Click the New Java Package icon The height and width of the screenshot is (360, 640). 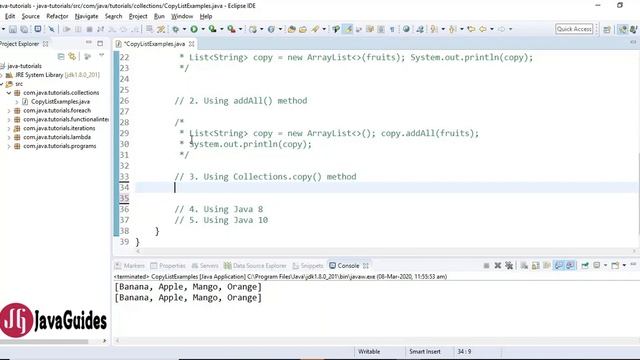tap(253, 29)
